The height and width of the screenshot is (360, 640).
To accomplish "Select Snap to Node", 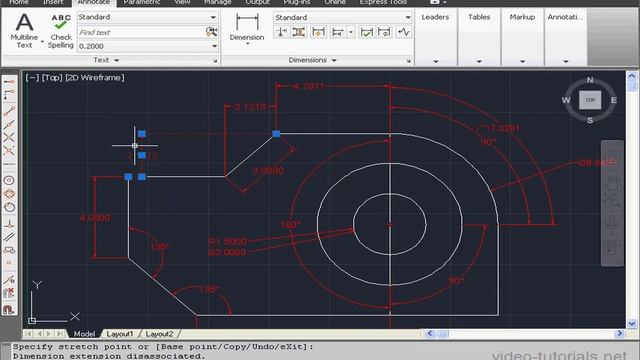I will click(x=9, y=262).
